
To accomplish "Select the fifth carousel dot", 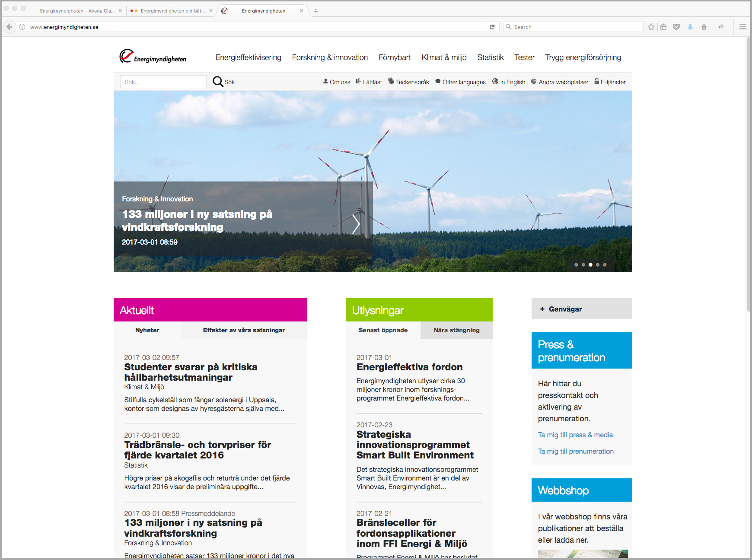I will pyautogui.click(x=605, y=265).
